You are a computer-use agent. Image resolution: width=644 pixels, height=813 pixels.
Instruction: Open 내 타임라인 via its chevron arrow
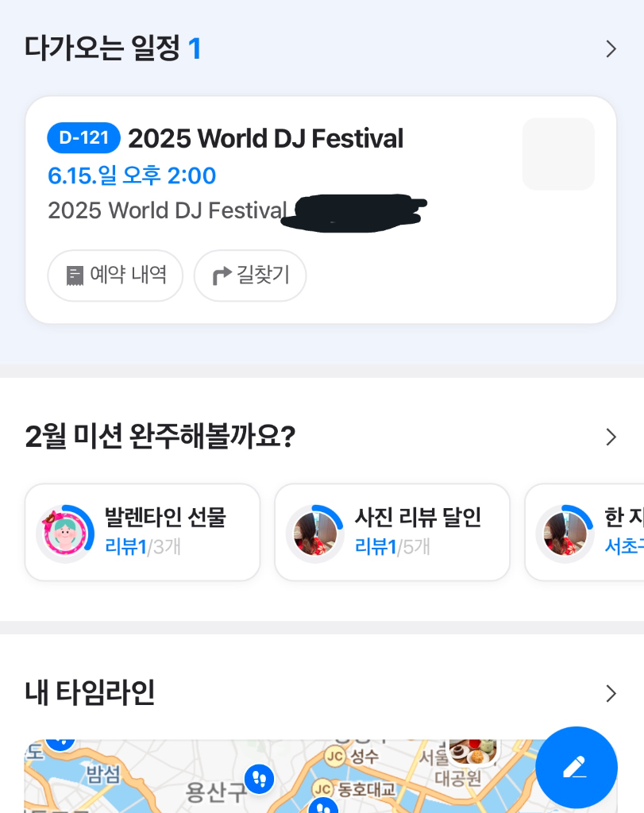point(611,693)
